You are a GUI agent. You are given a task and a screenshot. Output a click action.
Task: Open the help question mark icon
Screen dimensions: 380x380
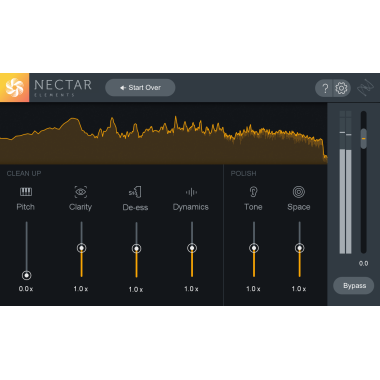[x=325, y=88]
